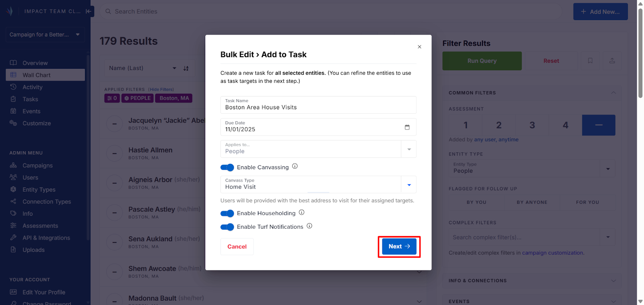This screenshot has height=305, width=644.
Task: Click the Campaigns icon in admin menu
Action: pos(13,165)
